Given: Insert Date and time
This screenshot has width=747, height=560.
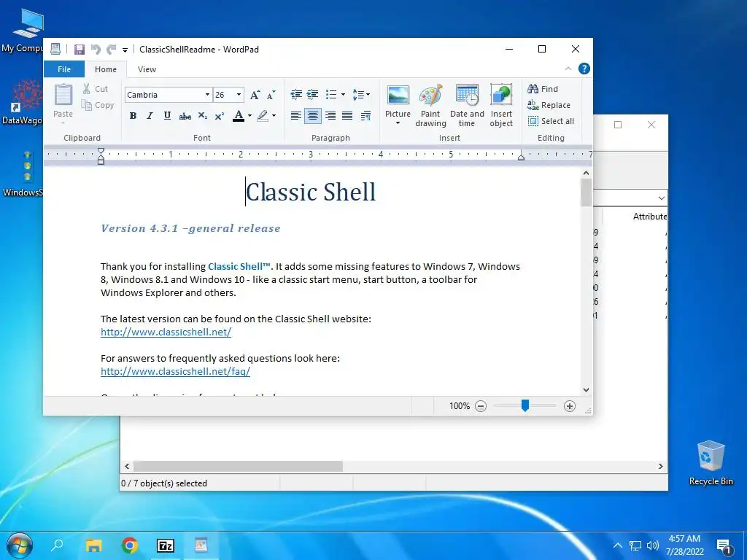Looking at the screenshot, I should point(467,106).
